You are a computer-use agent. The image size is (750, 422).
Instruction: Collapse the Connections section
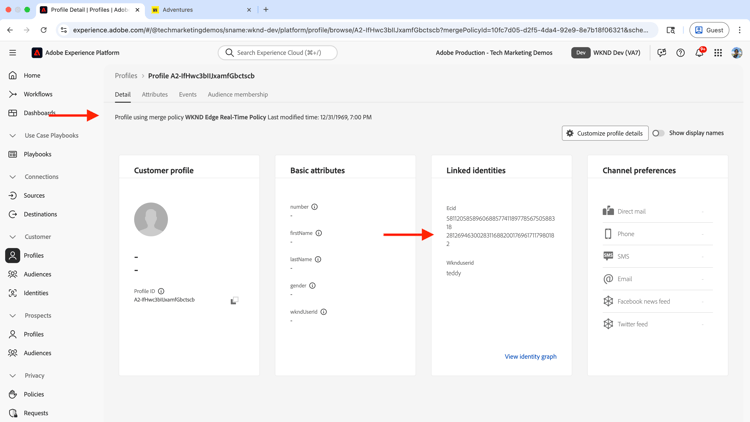pyautogui.click(x=12, y=177)
